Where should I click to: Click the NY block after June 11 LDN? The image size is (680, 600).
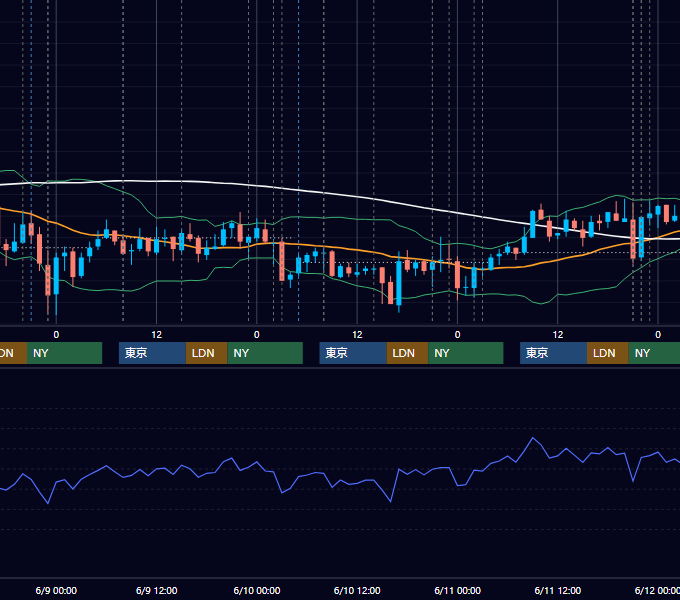tap(654, 353)
